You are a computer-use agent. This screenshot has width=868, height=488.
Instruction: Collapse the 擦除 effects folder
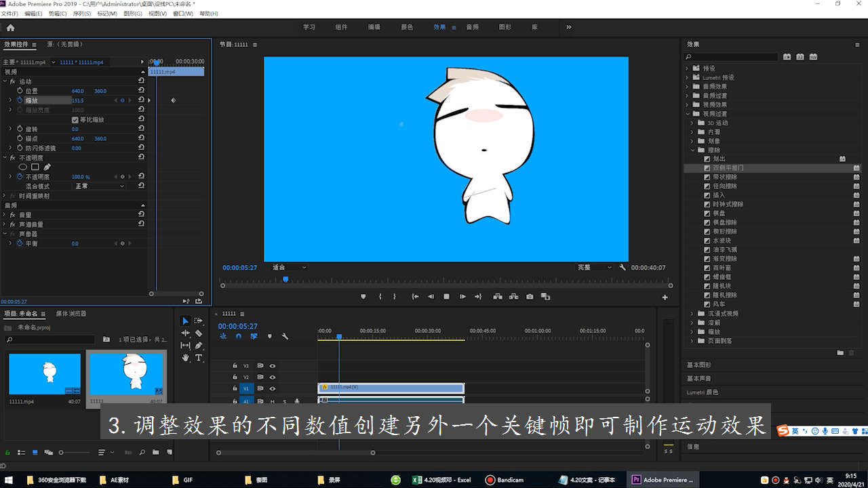tap(692, 150)
